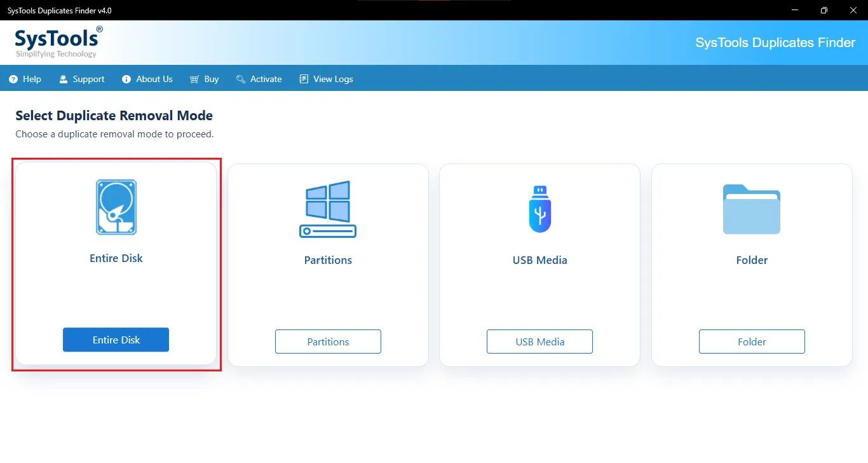Click the Activate key icon
868x463 pixels.
241,79
